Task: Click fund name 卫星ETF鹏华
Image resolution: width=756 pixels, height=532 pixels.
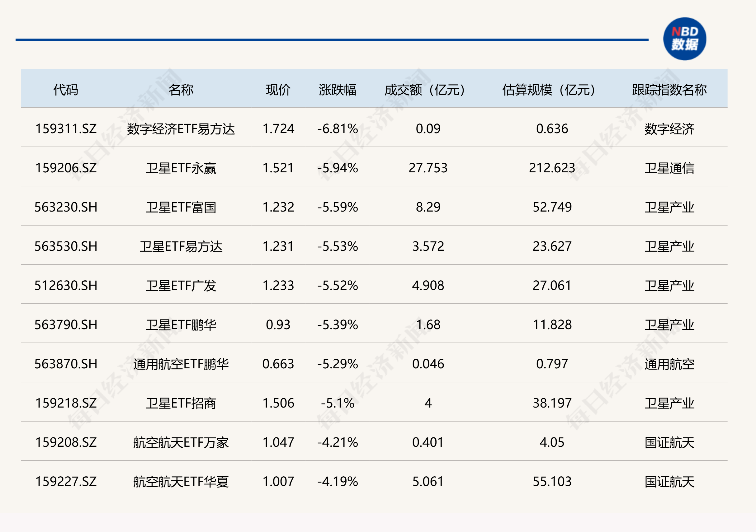Action: pos(181,324)
